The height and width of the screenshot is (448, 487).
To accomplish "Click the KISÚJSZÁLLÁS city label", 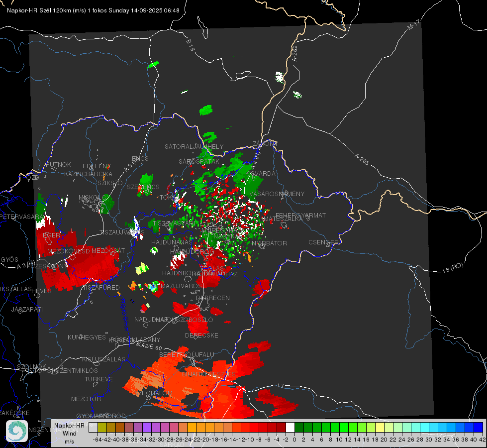I will [x=103, y=359].
